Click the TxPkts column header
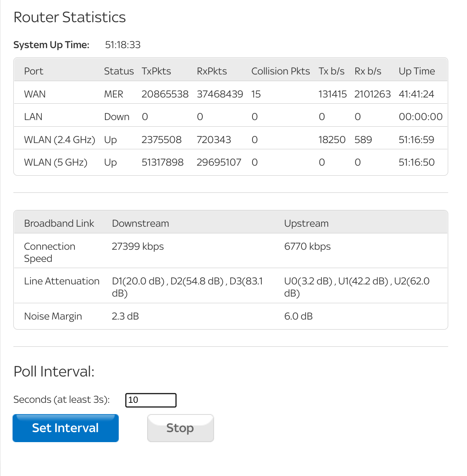This screenshot has width=467, height=476. (156, 71)
